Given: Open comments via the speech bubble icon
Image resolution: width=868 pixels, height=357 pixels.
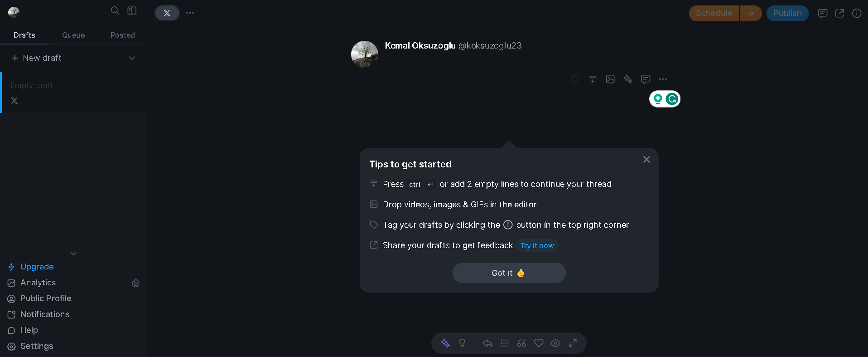Looking at the screenshot, I should click(645, 79).
